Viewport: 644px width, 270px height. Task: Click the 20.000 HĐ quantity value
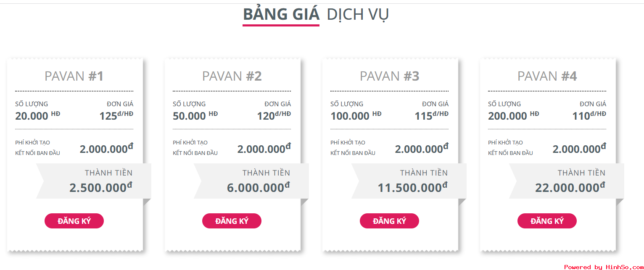coord(37,116)
